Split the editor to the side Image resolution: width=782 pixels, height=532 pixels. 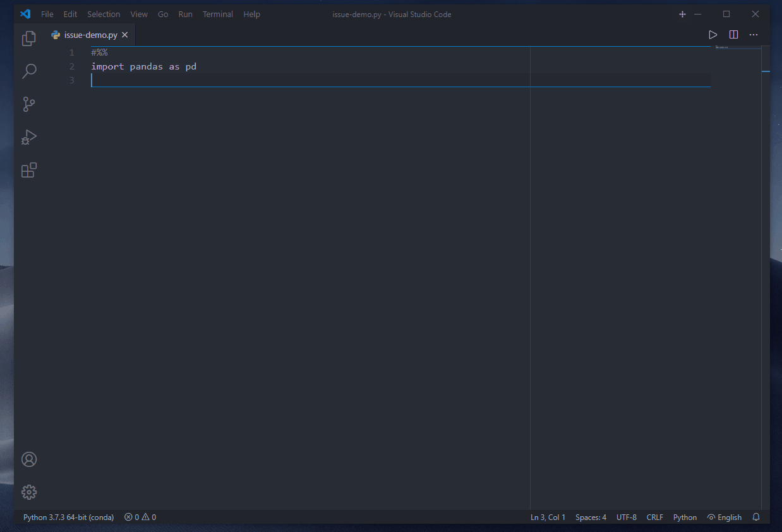coord(733,35)
